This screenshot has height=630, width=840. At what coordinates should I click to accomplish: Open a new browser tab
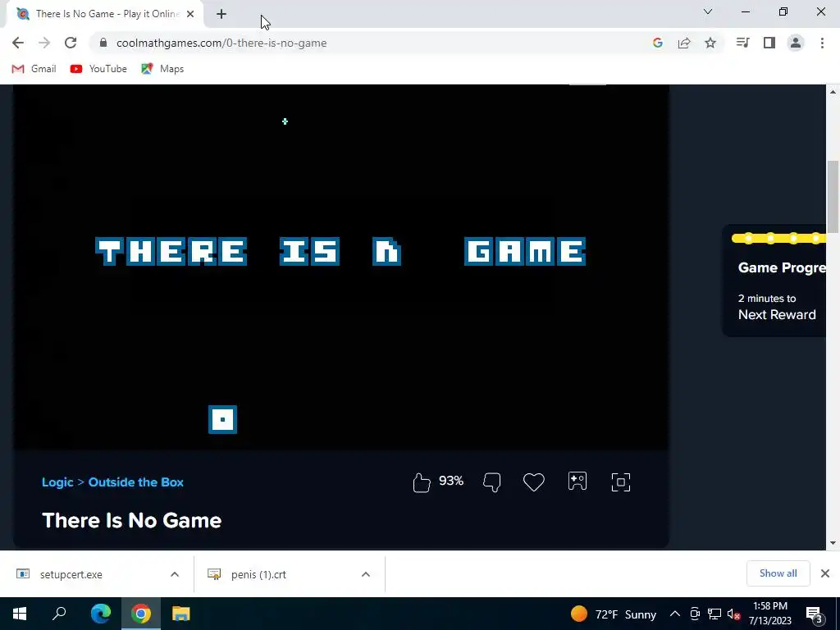[x=221, y=14]
